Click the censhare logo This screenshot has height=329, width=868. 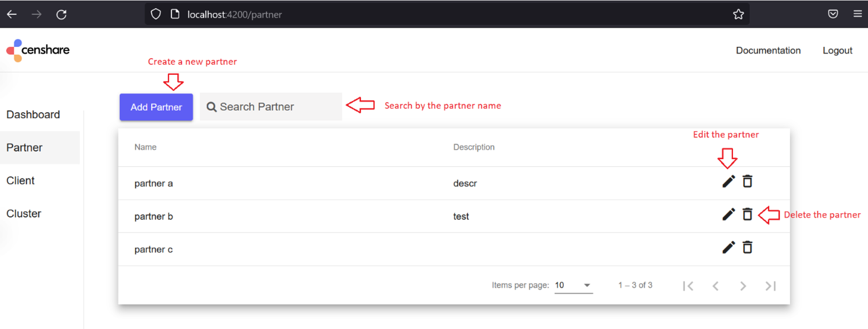coord(38,50)
